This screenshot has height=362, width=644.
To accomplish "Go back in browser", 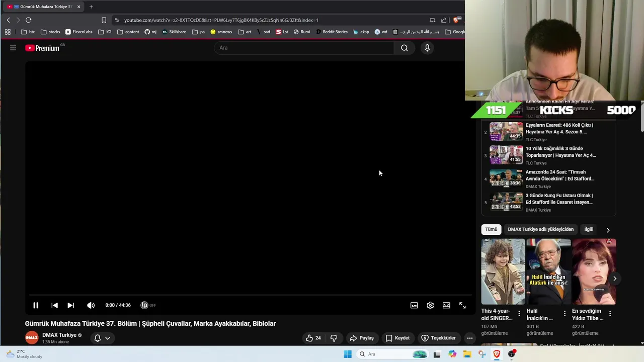I will pos(8,20).
